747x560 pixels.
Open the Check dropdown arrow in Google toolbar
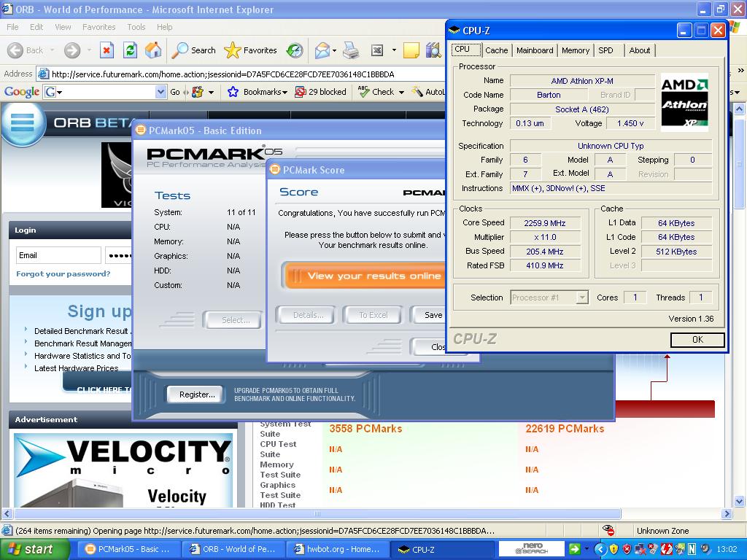tap(401, 93)
